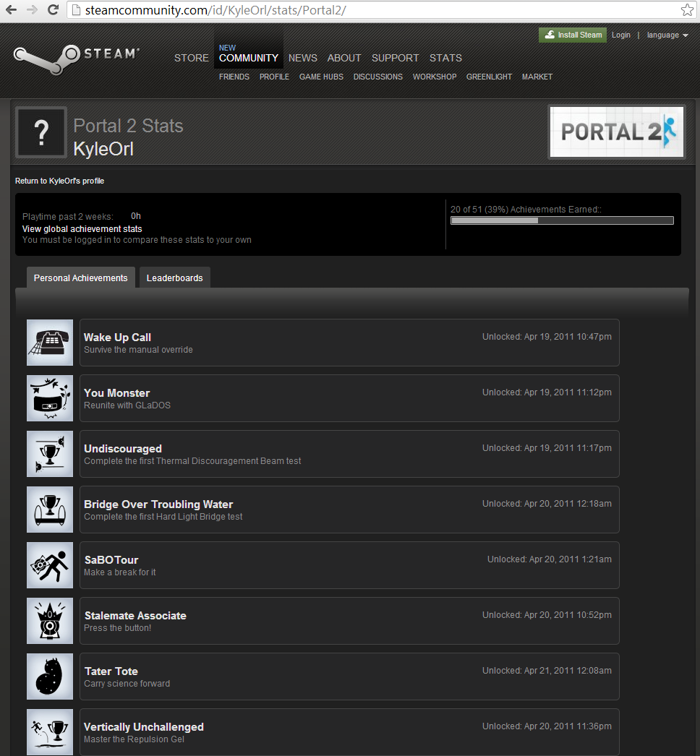This screenshot has height=756, width=700.
Task: Click View global achievement stats link
Action: [x=82, y=229]
